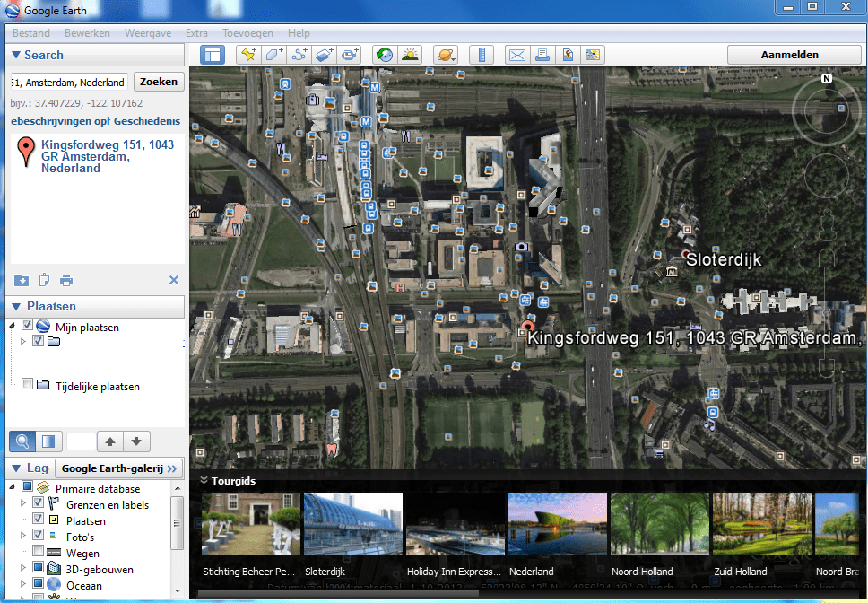Click the red marker on map at Kingsfordweg
This screenshot has height=603, width=868.
(x=528, y=327)
